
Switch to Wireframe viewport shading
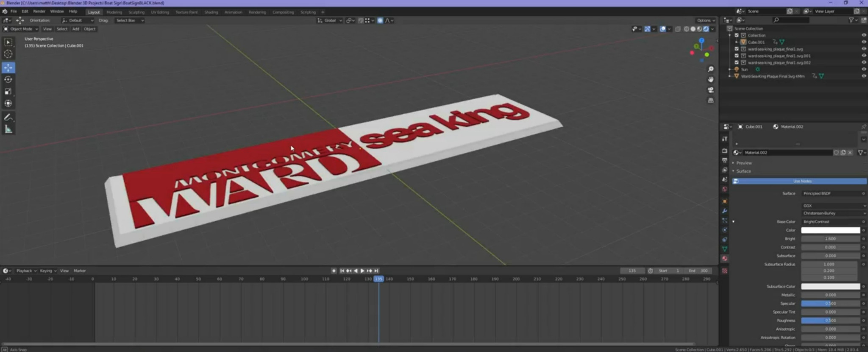(687, 29)
